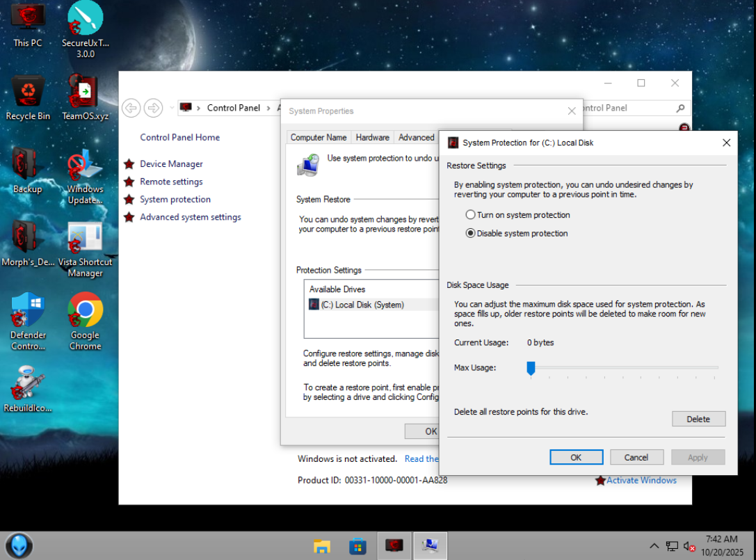This screenshot has width=756, height=560.
Task: Select (C:) Local Disk (System) drive
Action: pos(362,305)
